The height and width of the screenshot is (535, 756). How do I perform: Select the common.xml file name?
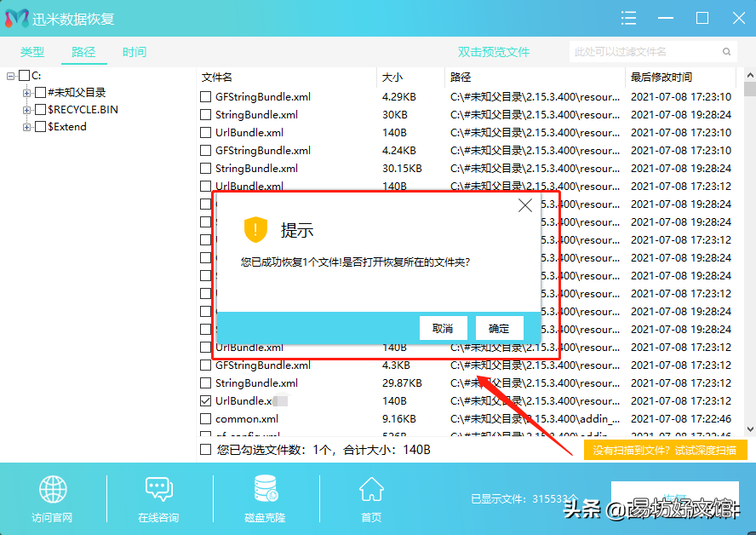[x=247, y=419]
